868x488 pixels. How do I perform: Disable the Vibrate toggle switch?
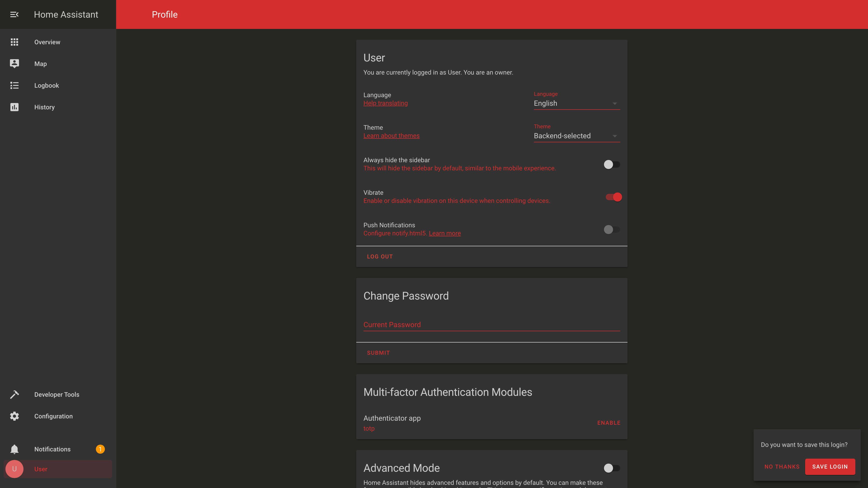tap(614, 197)
